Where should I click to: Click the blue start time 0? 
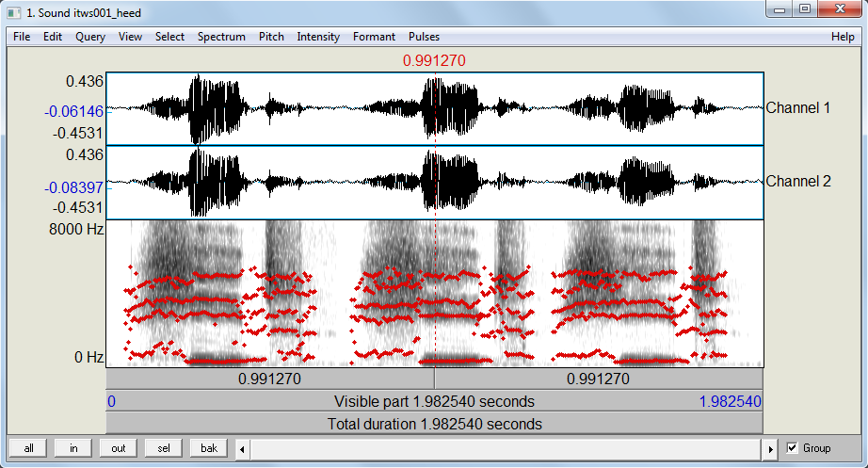click(111, 401)
